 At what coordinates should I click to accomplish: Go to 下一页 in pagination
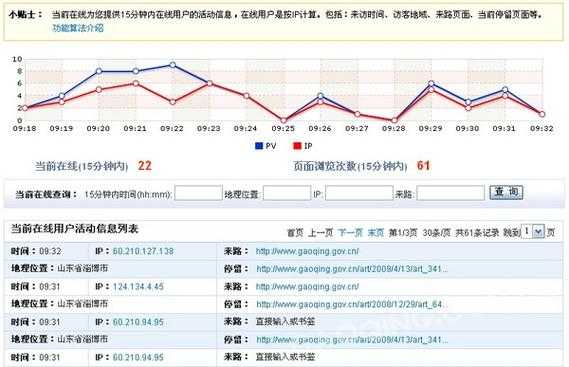[350, 233]
